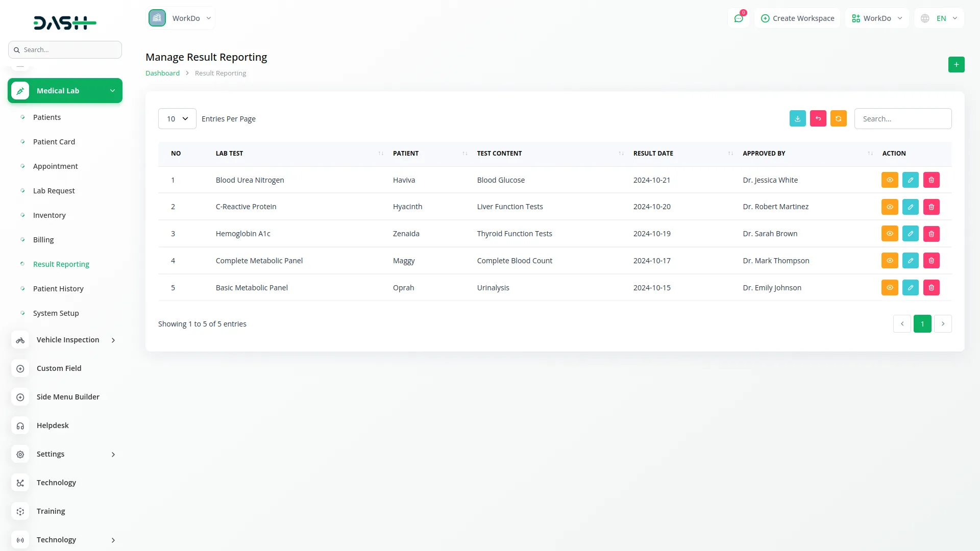Follow the Dashboard breadcrumb link
This screenshot has height=551, width=980.
(162, 73)
